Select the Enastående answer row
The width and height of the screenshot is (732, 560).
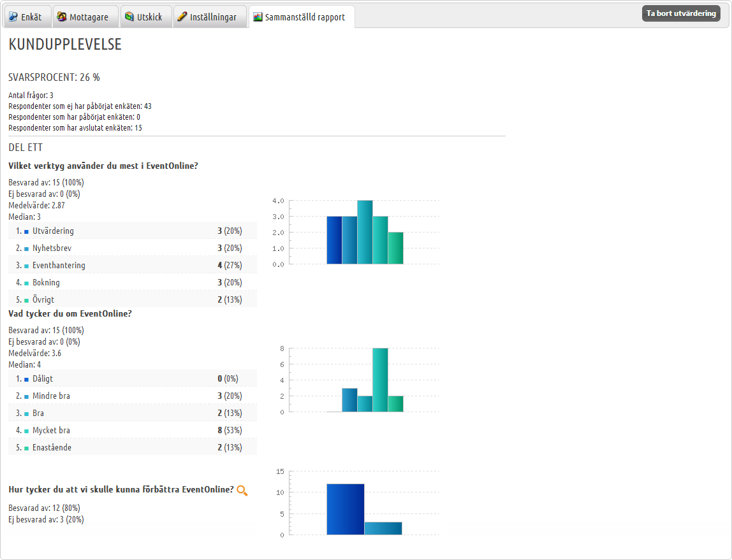[x=133, y=448]
